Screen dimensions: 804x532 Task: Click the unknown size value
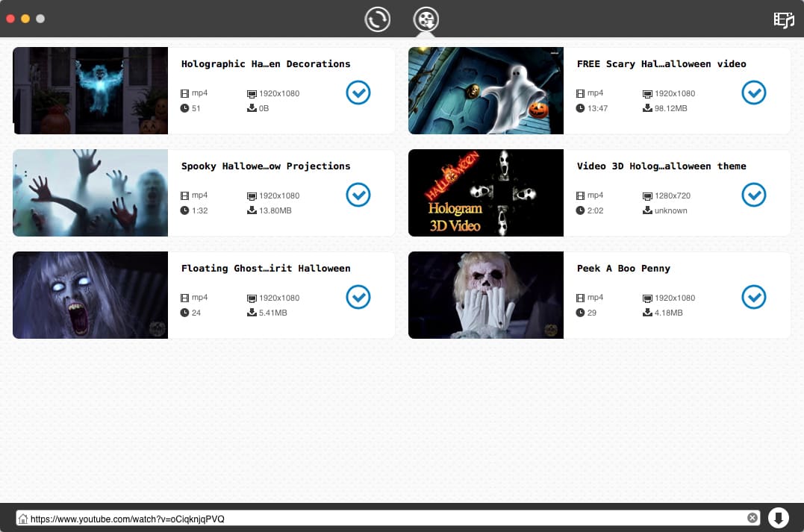pos(670,210)
